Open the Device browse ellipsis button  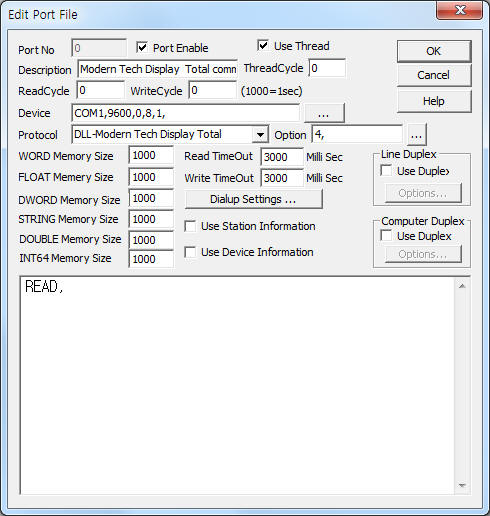click(x=324, y=113)
